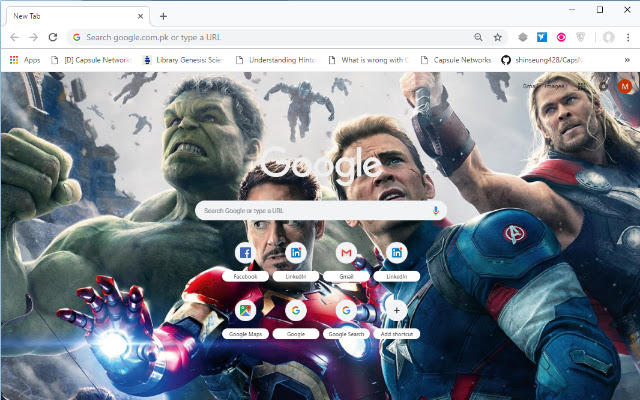Expand the hidden bookmarks chevron

coord(627,60)
